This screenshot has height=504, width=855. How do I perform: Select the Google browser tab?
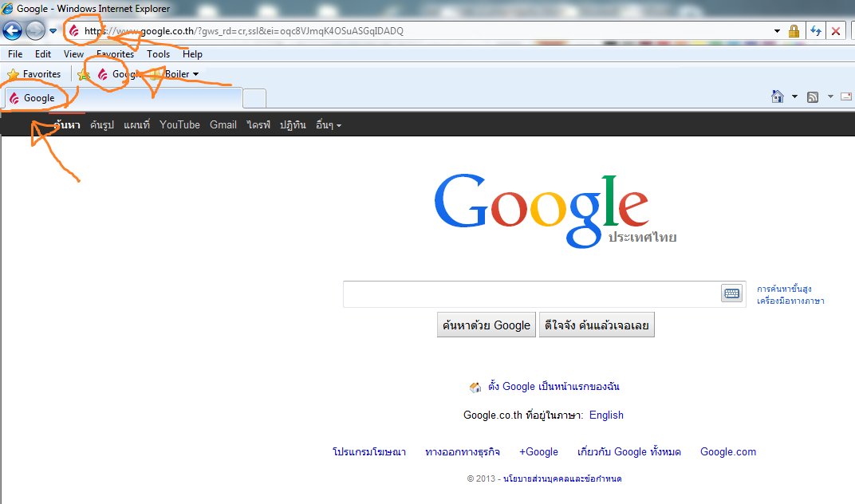[124, 98]
